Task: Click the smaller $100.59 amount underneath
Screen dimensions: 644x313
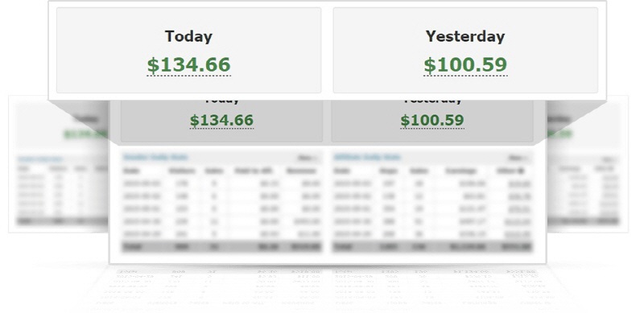Action: tap(432, 121)
